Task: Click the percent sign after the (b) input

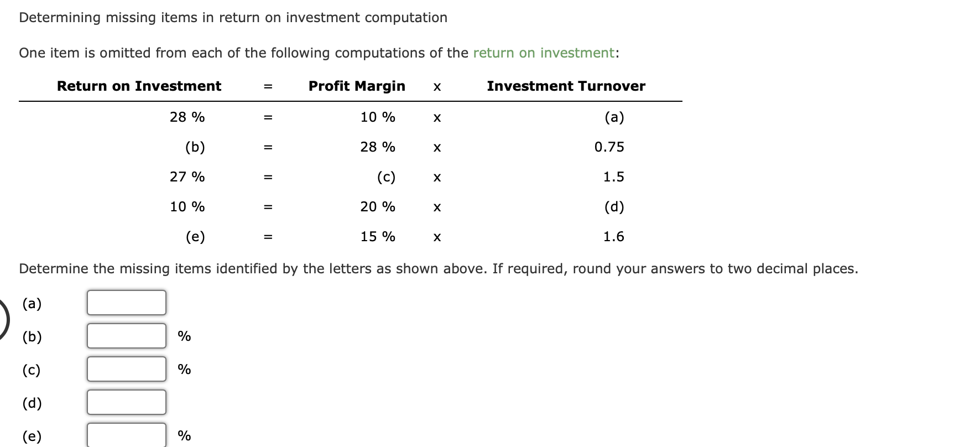Action: (184, 336)
